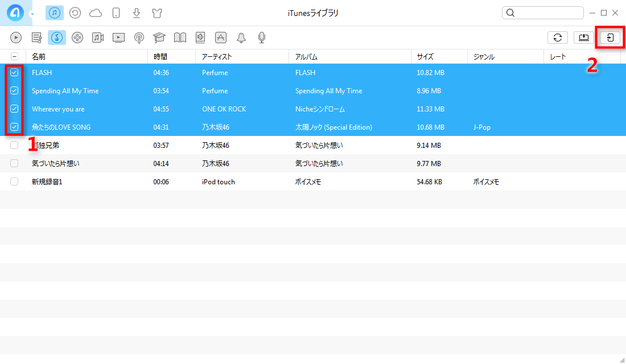Open the Voice Memos microphone icon

point(262,38)
